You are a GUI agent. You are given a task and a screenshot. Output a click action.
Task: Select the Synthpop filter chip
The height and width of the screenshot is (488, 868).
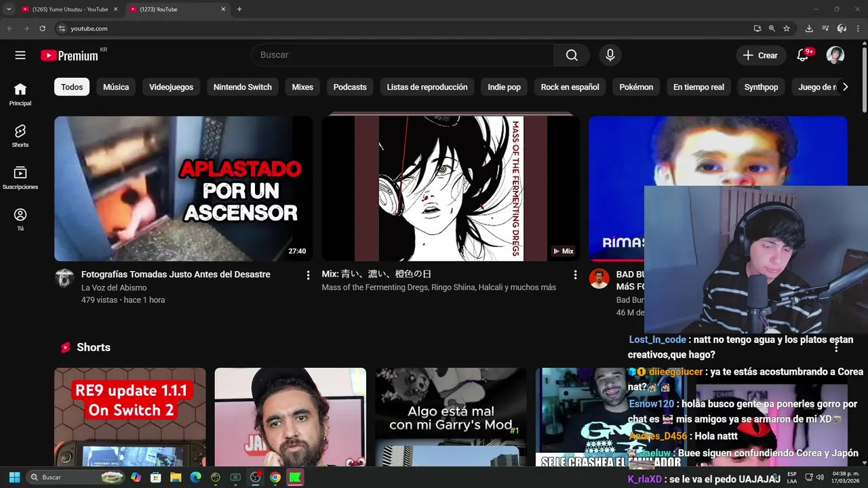[761, 87]
